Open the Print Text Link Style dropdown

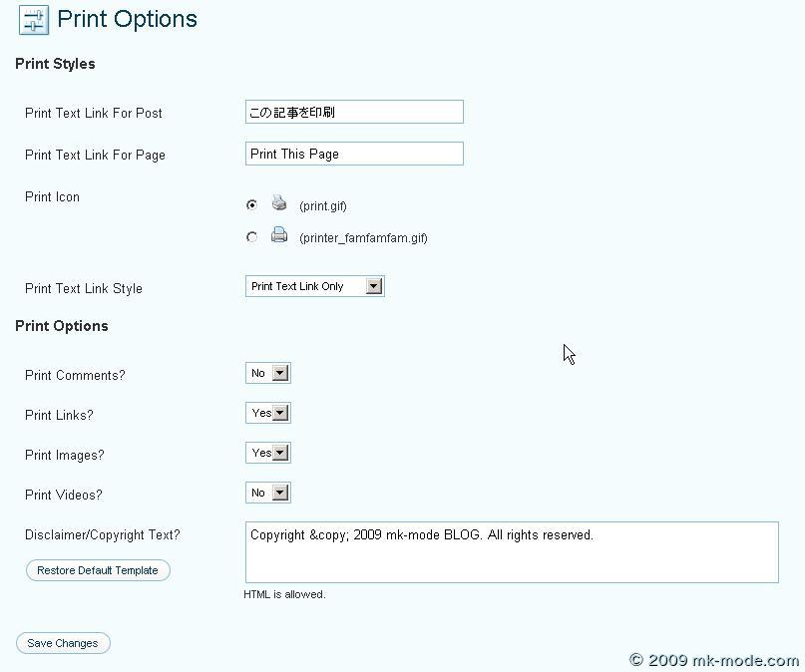point(315,286)
